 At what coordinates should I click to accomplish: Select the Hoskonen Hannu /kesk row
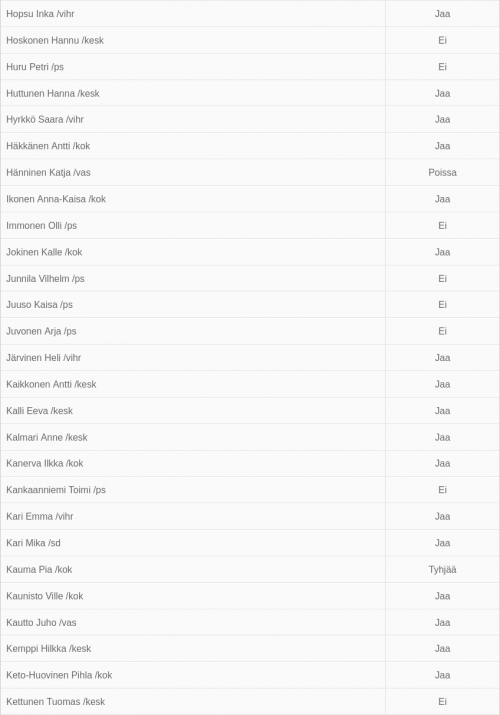click(250, 40)
